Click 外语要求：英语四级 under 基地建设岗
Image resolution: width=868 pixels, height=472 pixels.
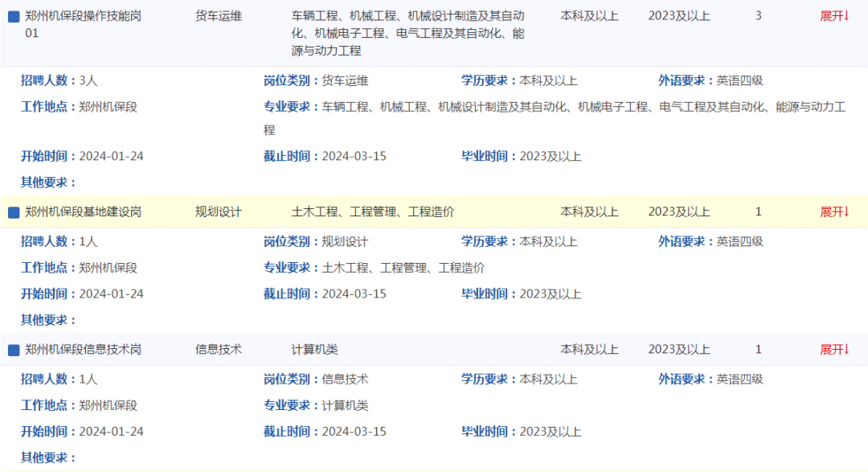(x=710, y=241)
